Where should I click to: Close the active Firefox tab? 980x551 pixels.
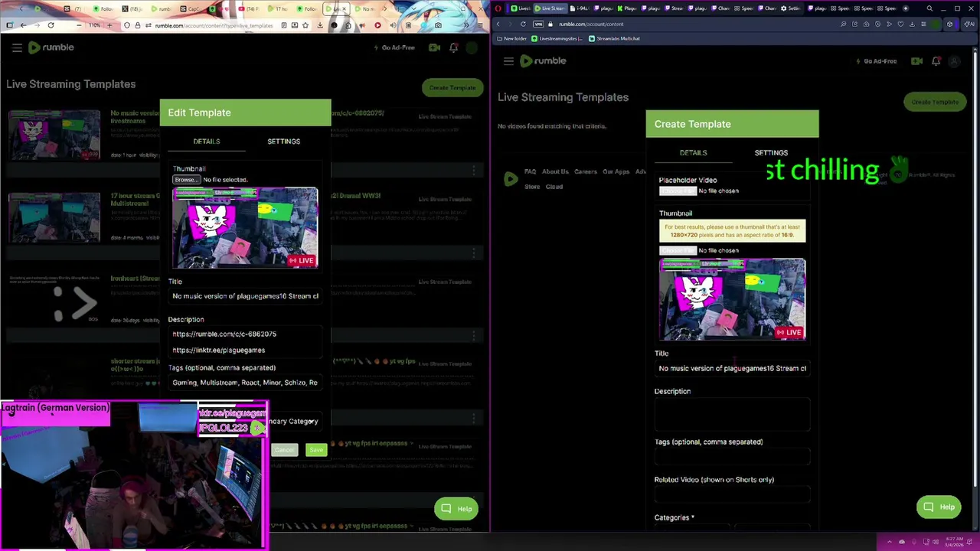pyautogui.click(x=344, y=8)
